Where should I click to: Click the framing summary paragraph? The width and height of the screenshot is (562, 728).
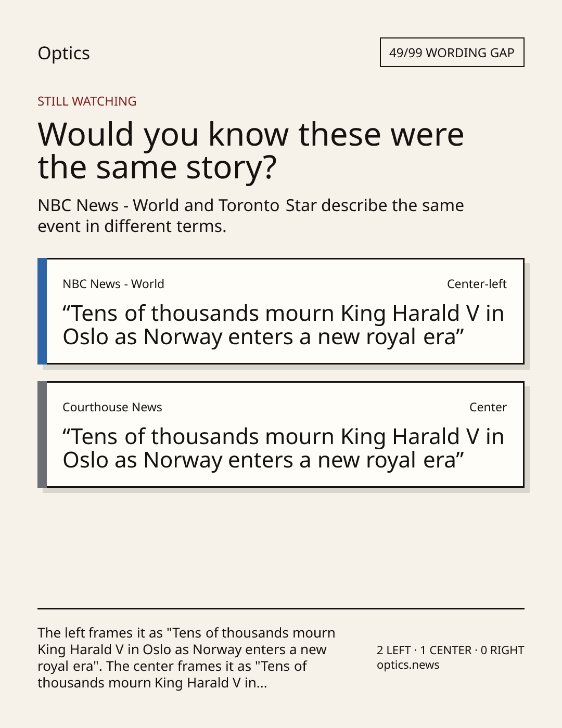(x=186, y=658)
